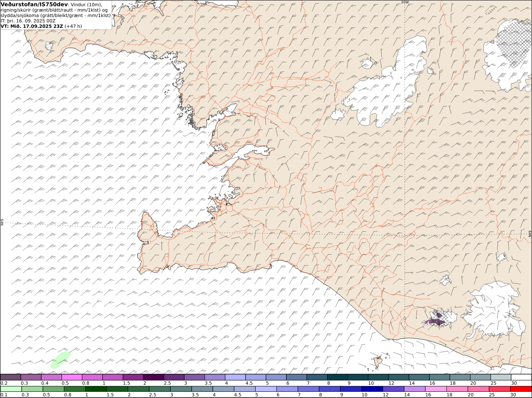
Task: Select the light pink 16 swatch, lower scale
Action: (436, 389)
